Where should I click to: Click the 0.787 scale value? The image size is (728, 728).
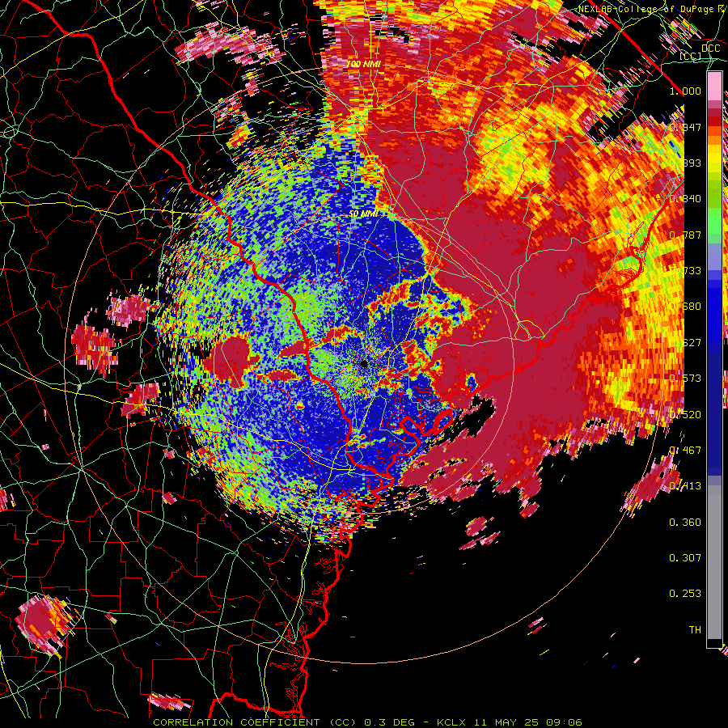pyautogui.click(x=685, y=235)
